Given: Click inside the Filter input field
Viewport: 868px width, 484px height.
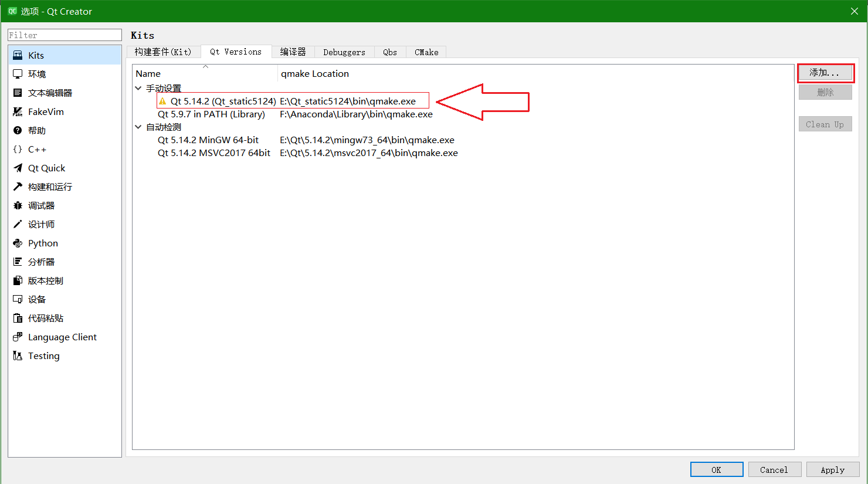Looking at the screenshot, I should coord(65,35).
